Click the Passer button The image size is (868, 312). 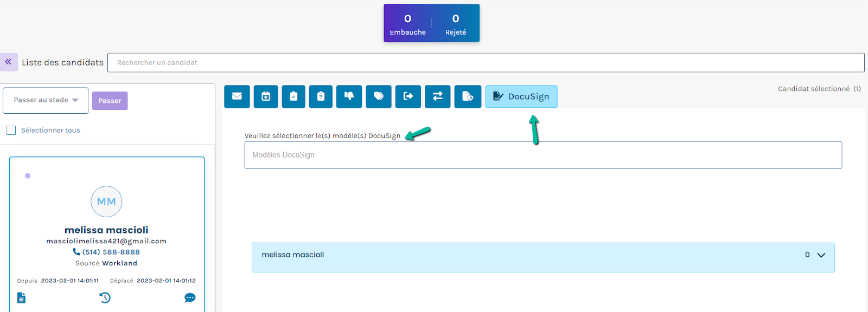110,101
